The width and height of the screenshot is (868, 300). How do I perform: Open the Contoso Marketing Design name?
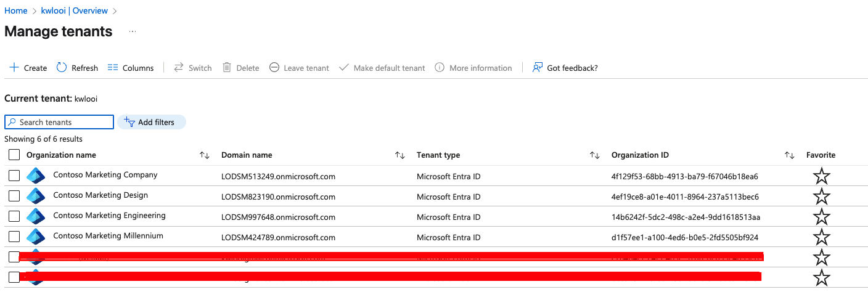point(100,195)
